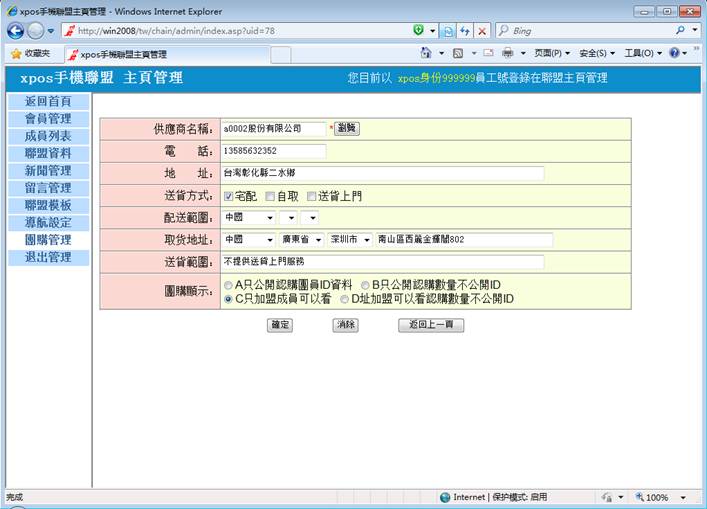Click the 確定 confirm button
Viewport: 707px width, 509px height.
pos(281,325)
